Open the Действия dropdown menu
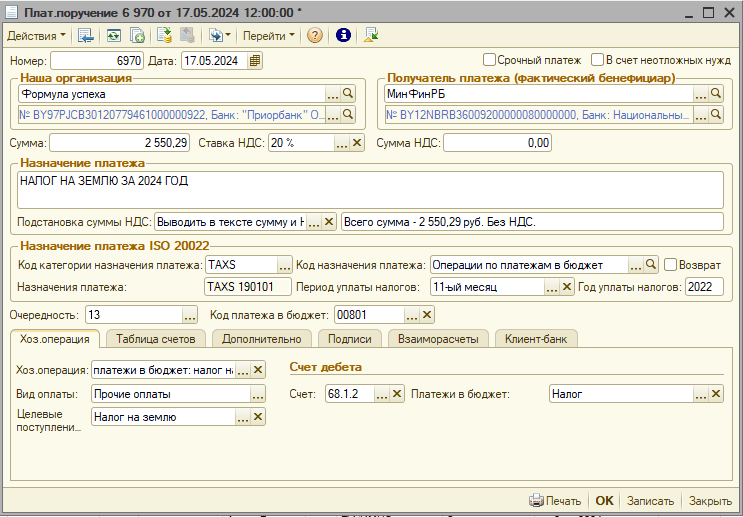743x517 pixels. (36, 35)
